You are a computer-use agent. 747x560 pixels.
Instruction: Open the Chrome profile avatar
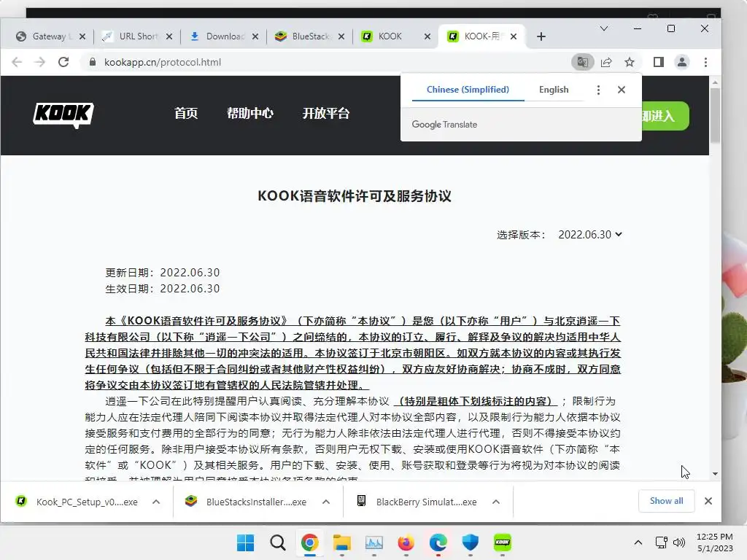[x=682, y=62]
